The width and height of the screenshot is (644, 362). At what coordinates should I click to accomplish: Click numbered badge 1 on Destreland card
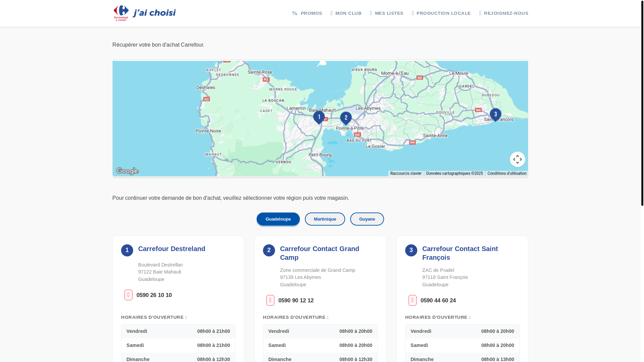127,250
